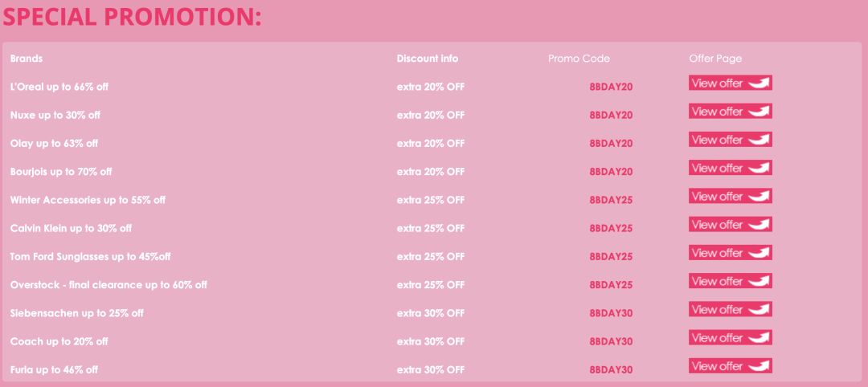
Task: Select the 8BDAY25 code for Calvin Klein
Action: click(x=611, y=228)
